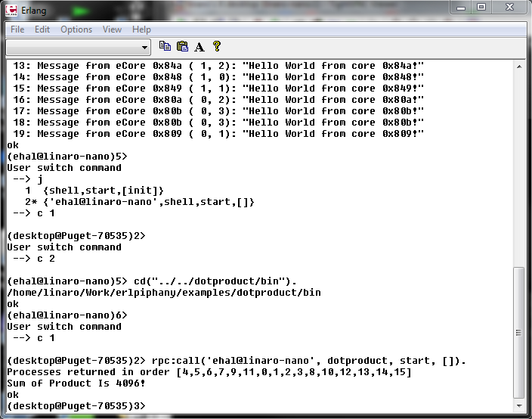Click the final '(desktop@Puget-70535)3>' prompt
The height and width of the screenshot is (419, 532).
click(x=76, y=406)
